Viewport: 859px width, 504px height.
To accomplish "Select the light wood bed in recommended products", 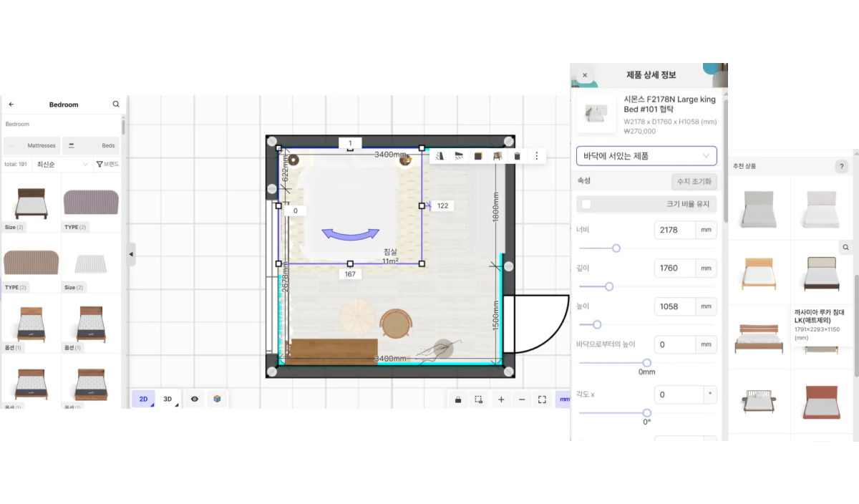I will click(x=758, y=273).
